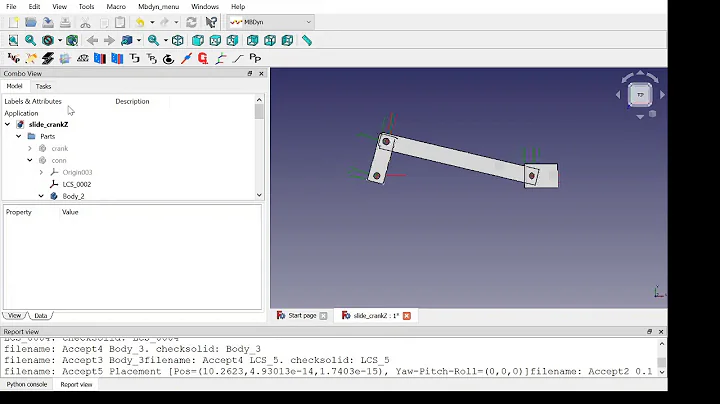The width and height of the screenshot is (720, 404).
Task: Expand the crank part in tree
Action: (x=30, y=148)
